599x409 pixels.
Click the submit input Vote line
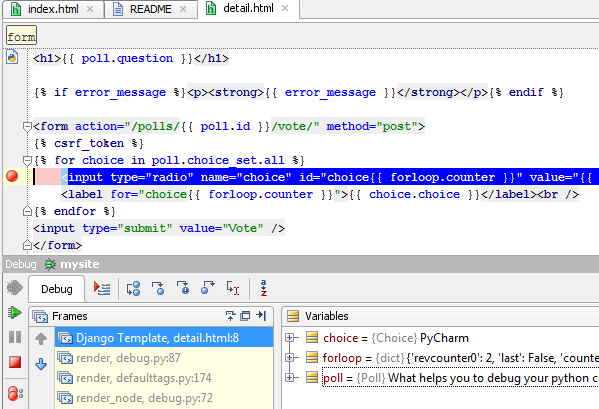159,228
